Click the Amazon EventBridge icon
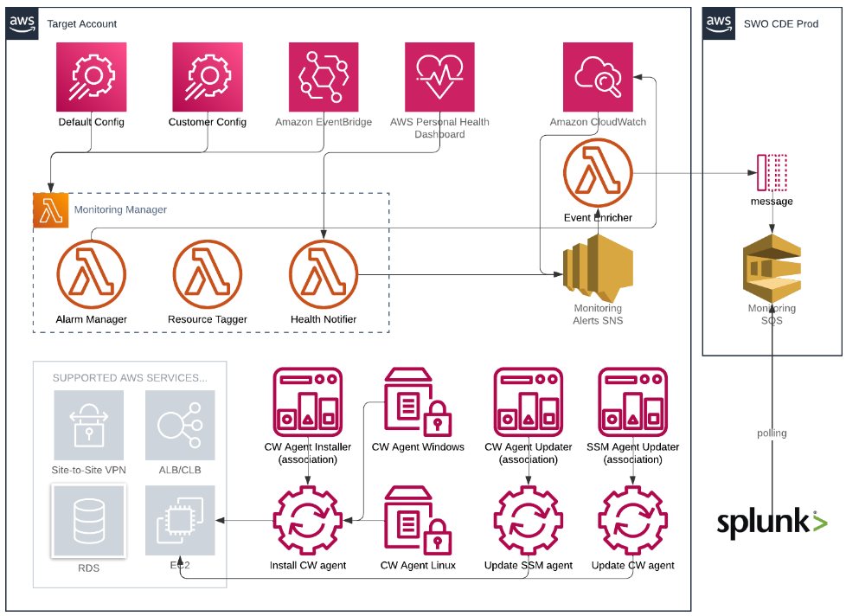846x616 pixels. point(324,77)
